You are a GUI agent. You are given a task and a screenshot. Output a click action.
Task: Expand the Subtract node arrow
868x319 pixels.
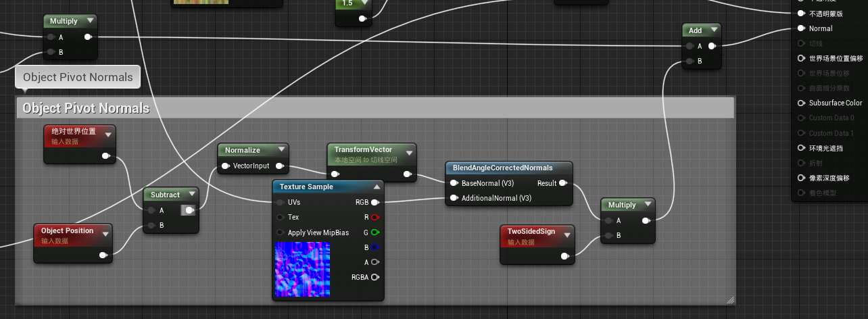(191, 195)
